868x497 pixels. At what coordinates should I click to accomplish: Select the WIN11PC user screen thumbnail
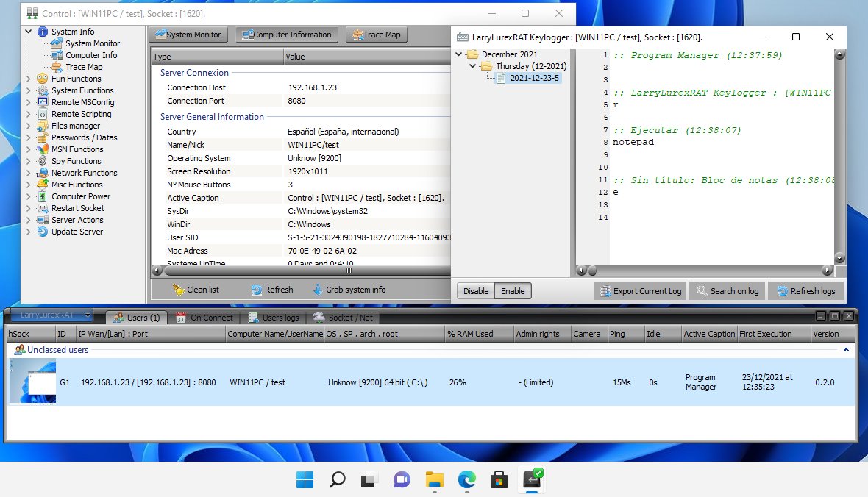(32, 382)
